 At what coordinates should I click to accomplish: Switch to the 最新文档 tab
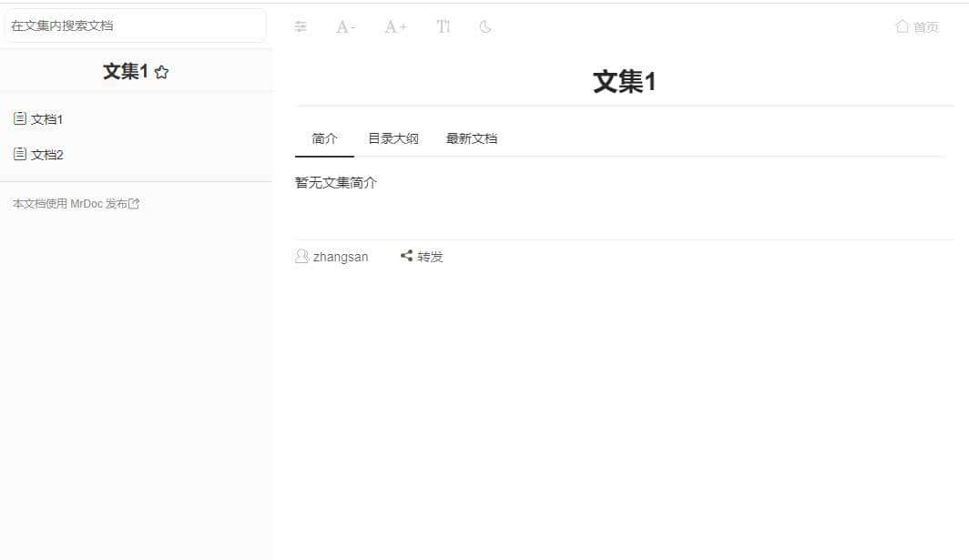pos(471,137)
